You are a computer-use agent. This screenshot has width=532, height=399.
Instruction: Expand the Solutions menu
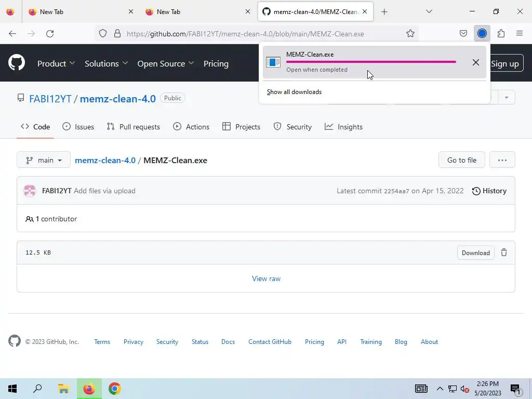click(x=106, y=63)
